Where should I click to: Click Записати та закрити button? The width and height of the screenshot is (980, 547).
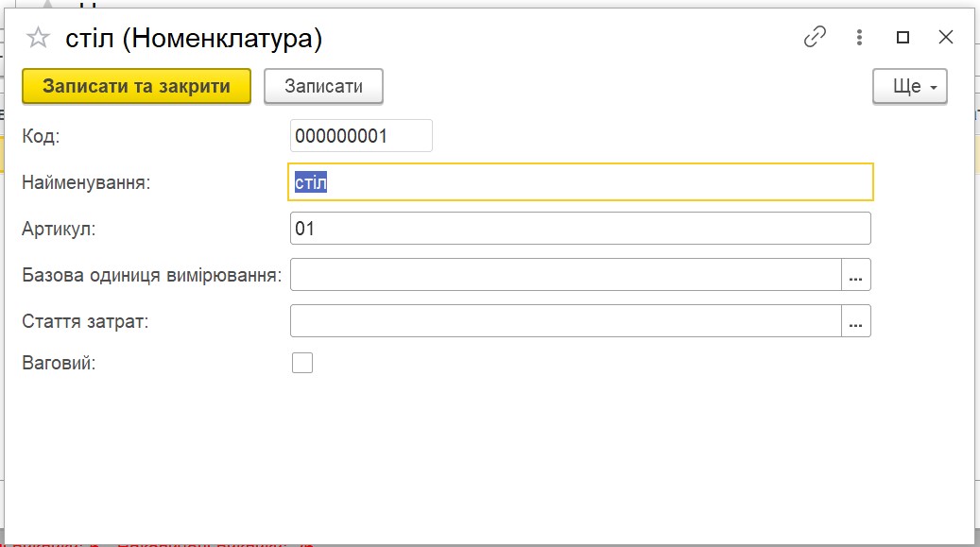click(x=136, y=86)
